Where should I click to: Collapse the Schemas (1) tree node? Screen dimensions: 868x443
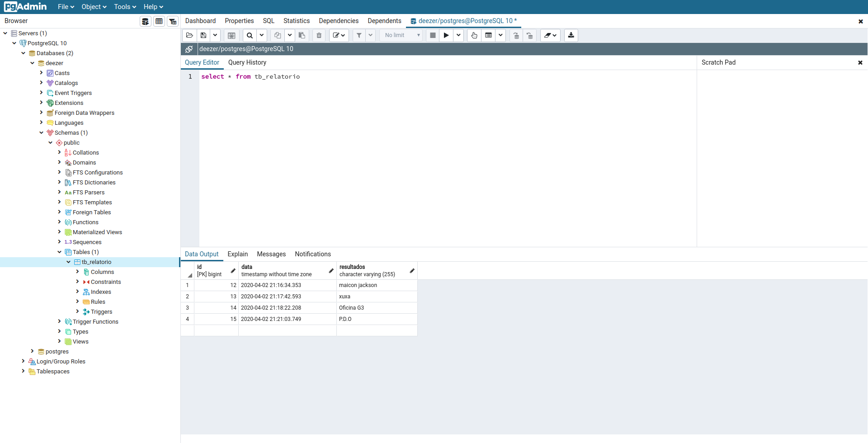[42, 132]
